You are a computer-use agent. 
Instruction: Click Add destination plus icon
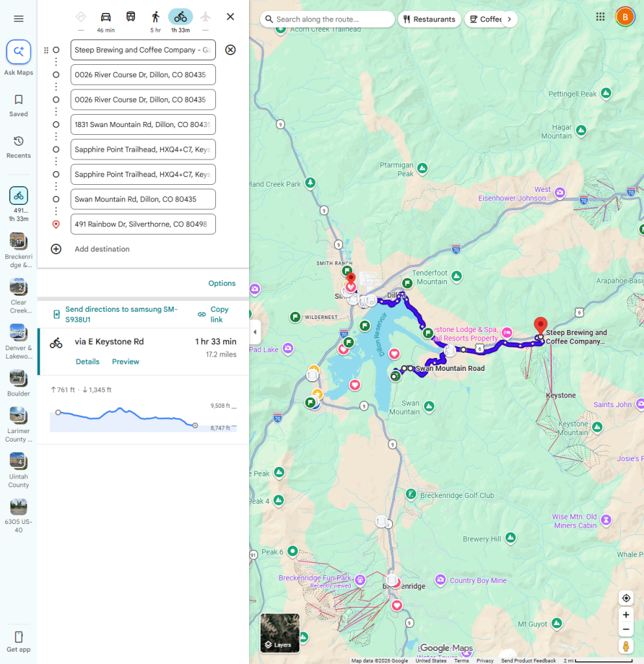click(x=56, y=249)
